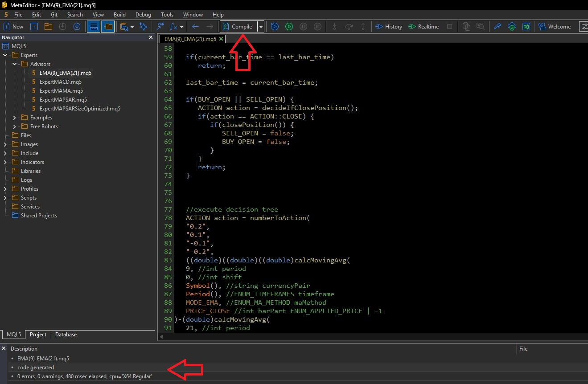Image resolution: width=588 pixels, height=384 pixels.
Task: Expand the Examples folder in tree
Action: coord(14,118)
